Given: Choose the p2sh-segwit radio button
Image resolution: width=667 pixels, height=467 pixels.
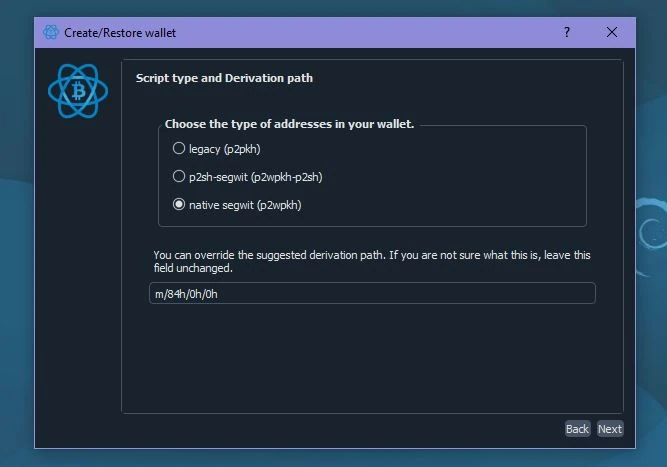Looking at the screenshot, I should (179, 177).
